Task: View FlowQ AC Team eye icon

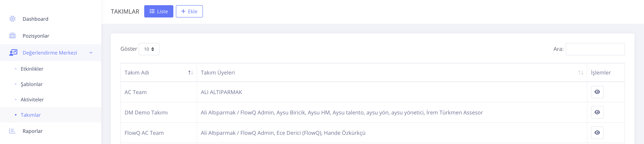Action: point(597,133)
